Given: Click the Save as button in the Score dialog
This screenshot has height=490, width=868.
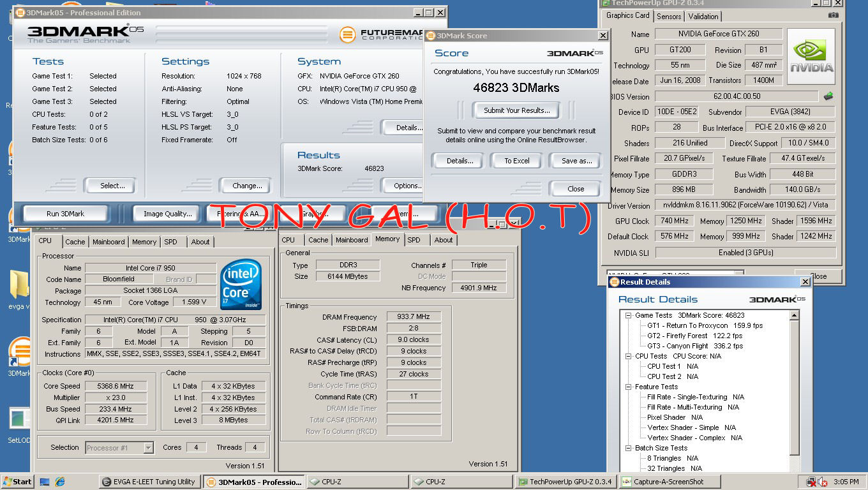Looking at the screenshot, I should tap(576, 161).
